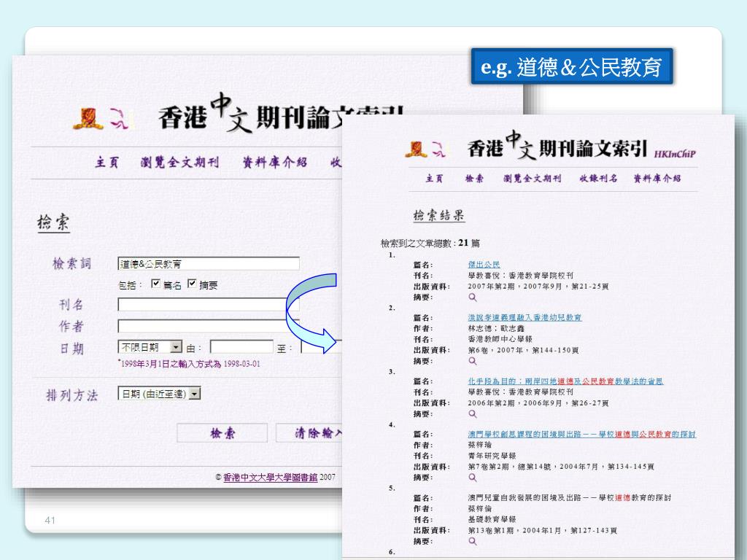
Task: Open the 日期 (由近至遠) sort dropdown
Action: tap(159, 393)
